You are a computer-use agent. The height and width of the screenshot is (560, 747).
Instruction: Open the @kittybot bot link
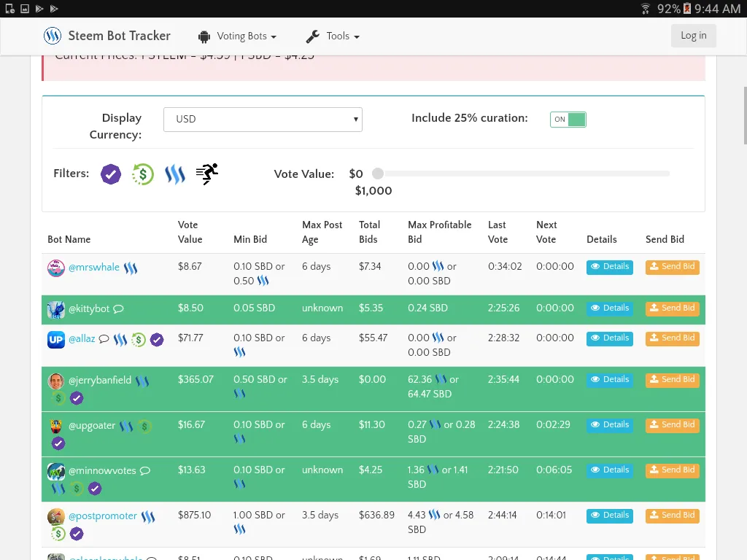(89, 309)
